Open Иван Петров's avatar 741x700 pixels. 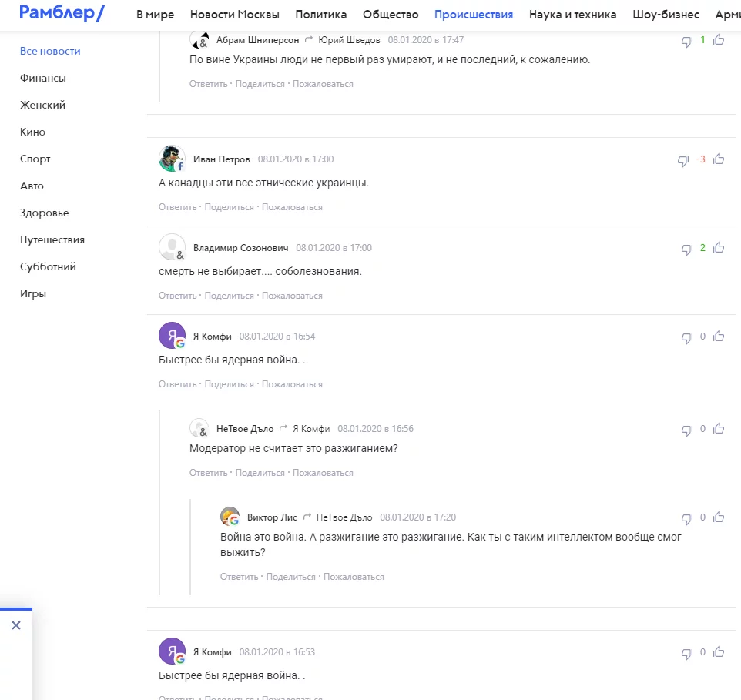click(172, 159)
